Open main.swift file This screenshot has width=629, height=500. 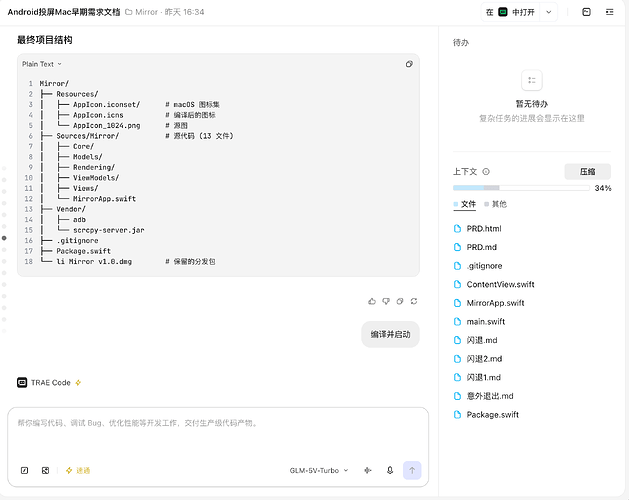click(x=479, y=321)
